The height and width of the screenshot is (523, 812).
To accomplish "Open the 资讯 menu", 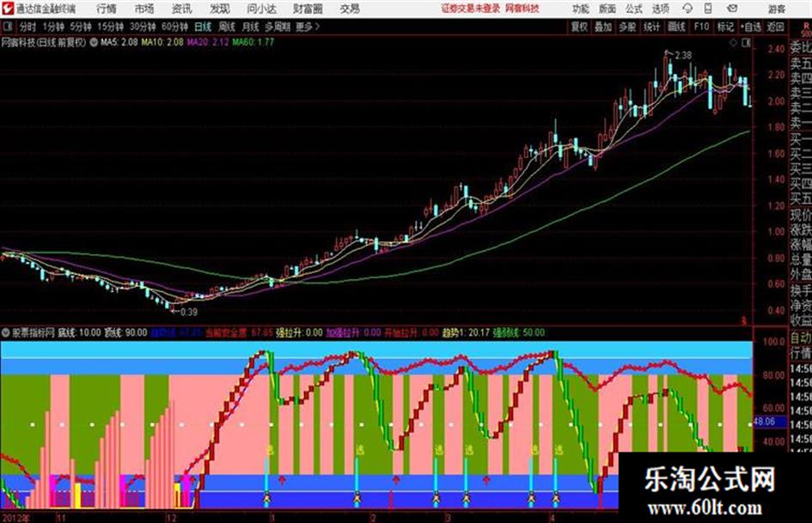I will (182, 9).
